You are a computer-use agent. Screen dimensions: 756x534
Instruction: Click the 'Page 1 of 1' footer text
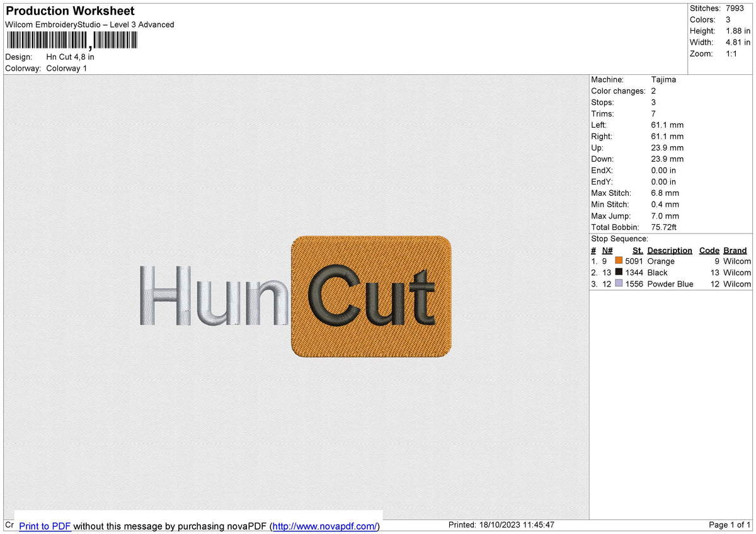point(730,525)
